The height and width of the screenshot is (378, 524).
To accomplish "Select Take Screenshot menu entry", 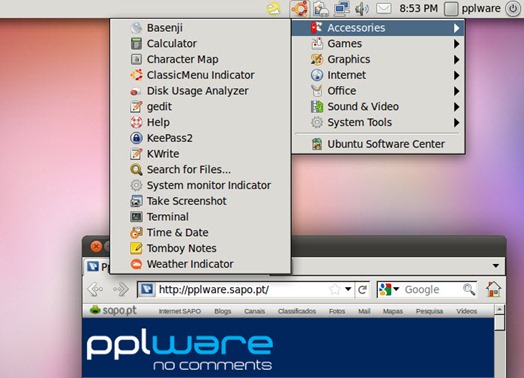I will coord(201,201).
